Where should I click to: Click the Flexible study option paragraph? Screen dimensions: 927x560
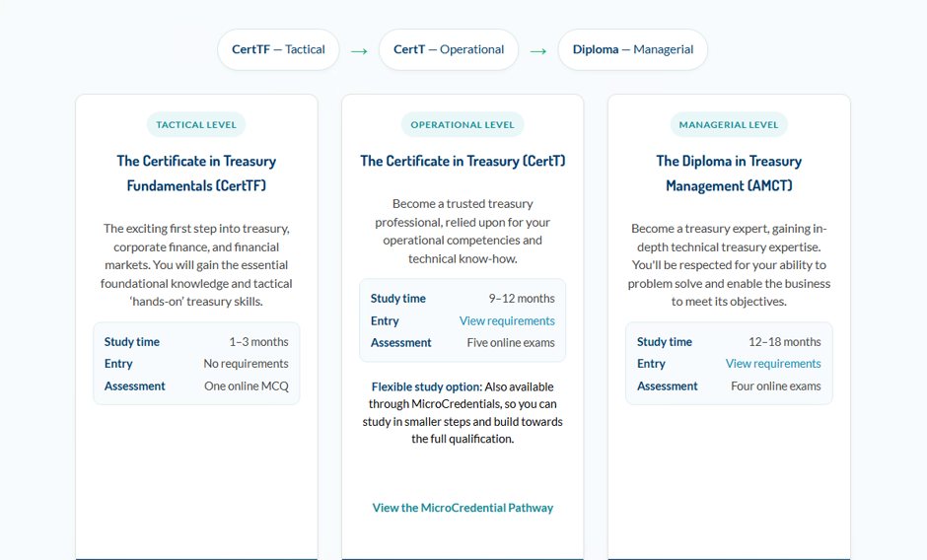463,413
